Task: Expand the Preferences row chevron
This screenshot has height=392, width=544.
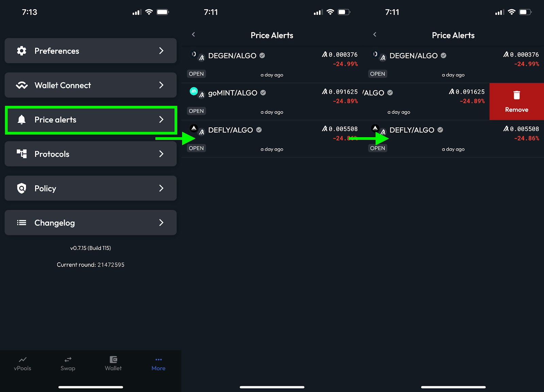Action: 161,51
